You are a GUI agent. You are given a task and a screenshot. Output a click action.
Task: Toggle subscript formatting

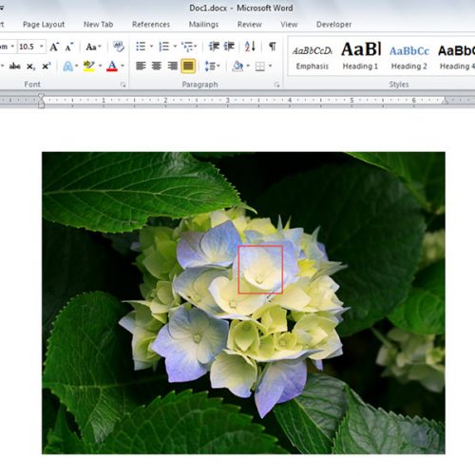coord(30,67)
